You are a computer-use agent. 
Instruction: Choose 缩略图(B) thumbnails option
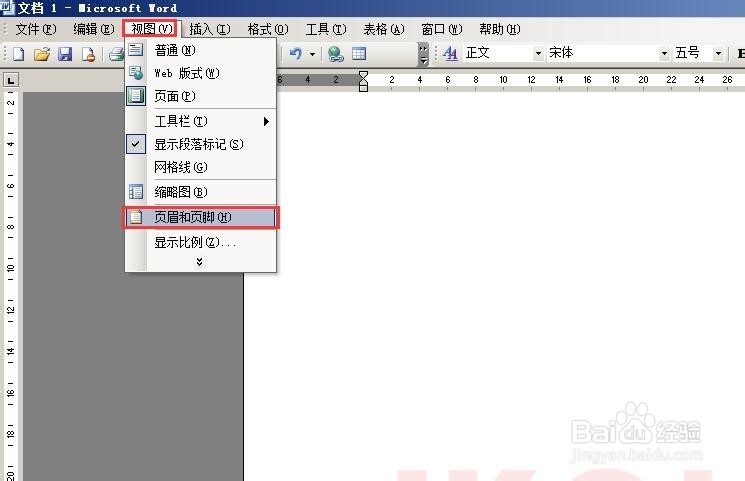click(201, 192)
